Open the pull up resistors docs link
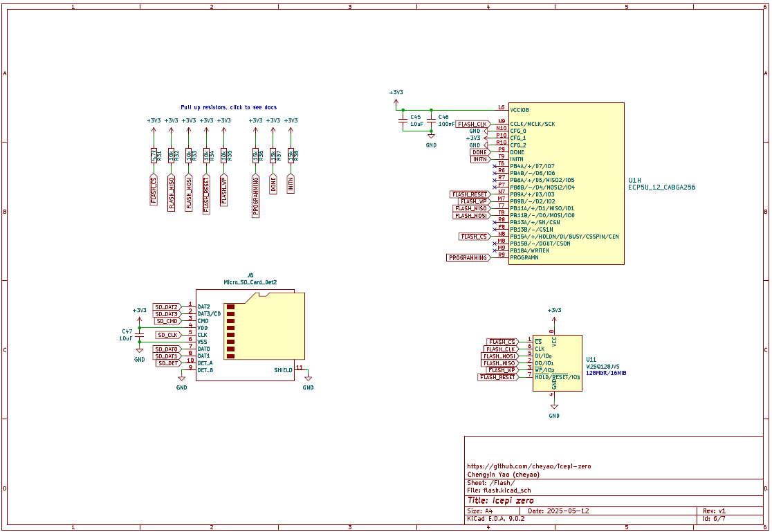Viewport: 772px width, 532px height. coord(228,107)
